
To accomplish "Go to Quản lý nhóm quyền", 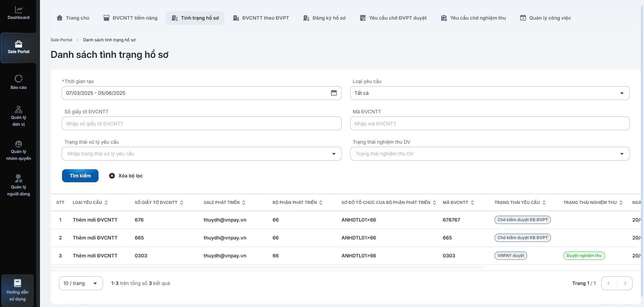I will (19, 151).
